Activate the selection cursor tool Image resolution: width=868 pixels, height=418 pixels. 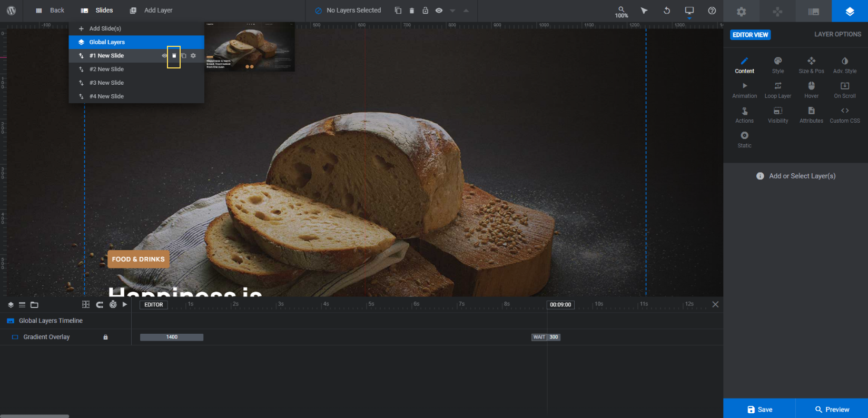tap(644, 11)
